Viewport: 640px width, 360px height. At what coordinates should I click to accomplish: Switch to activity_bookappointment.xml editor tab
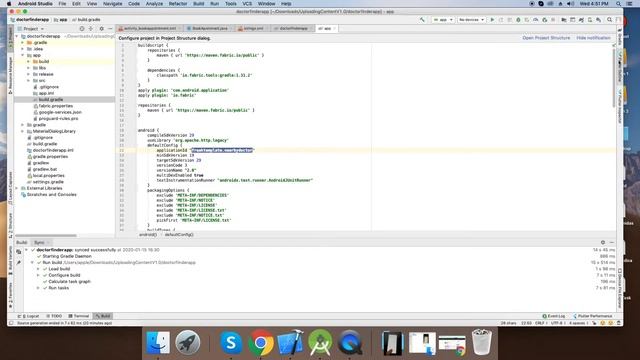coord(149,29)
